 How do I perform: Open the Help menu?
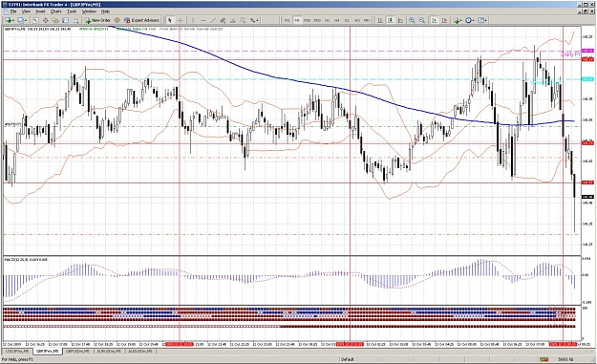tap(105, 11)
